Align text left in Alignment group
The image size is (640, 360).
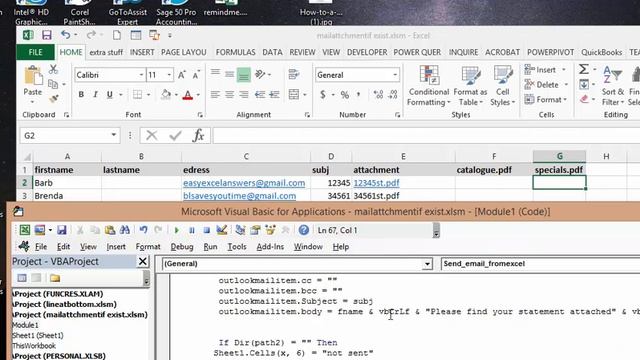point(215,95)
